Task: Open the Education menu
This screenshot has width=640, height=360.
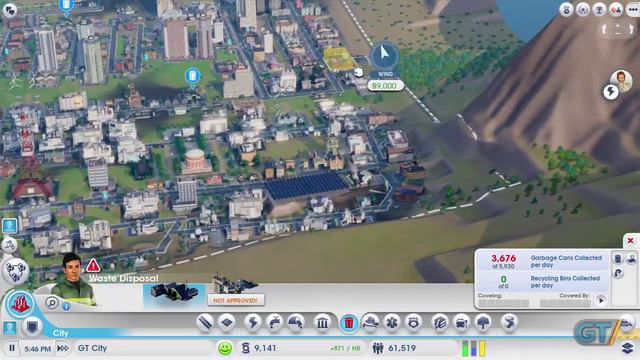Action: [440, 323]
